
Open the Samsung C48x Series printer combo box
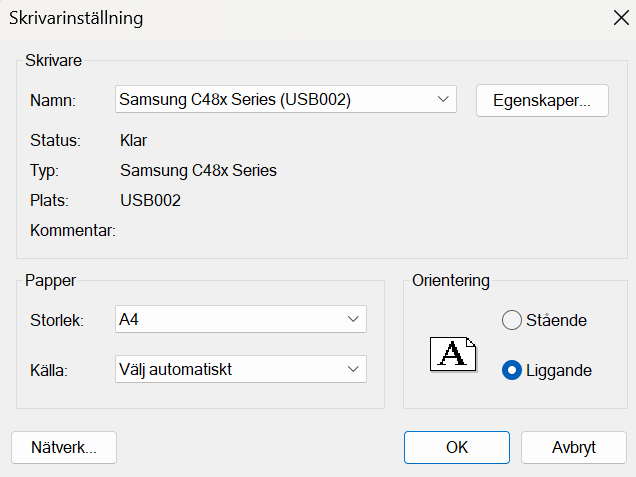pos(286,99)
